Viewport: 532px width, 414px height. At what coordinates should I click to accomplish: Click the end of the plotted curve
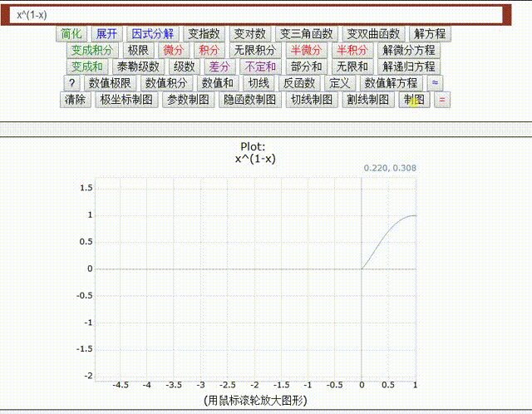[415, 215]
